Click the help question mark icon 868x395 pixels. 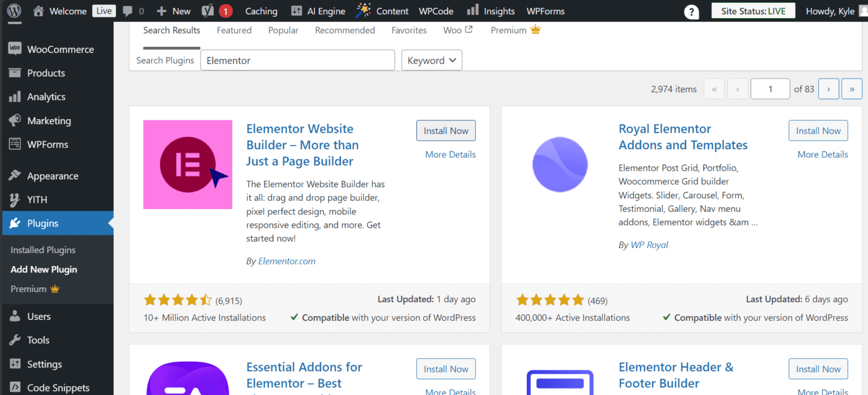tap(691, 11)
